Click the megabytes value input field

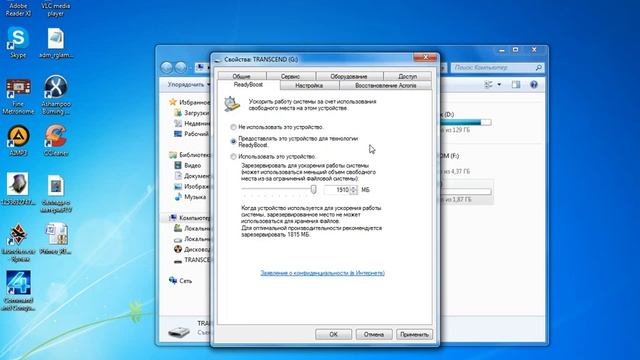click(x=337, y=190)
